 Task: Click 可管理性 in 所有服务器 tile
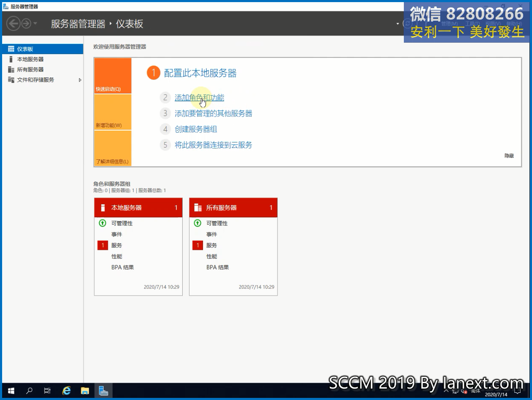217,223
